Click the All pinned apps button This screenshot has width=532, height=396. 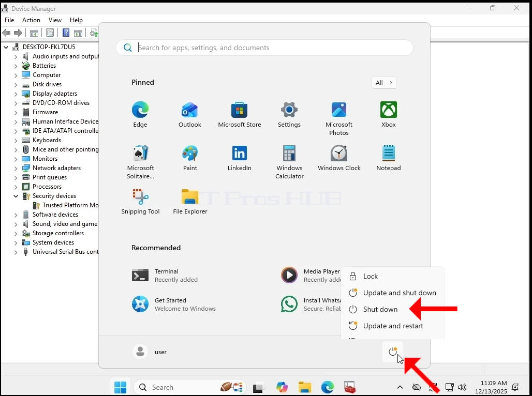tap(384, 83)
